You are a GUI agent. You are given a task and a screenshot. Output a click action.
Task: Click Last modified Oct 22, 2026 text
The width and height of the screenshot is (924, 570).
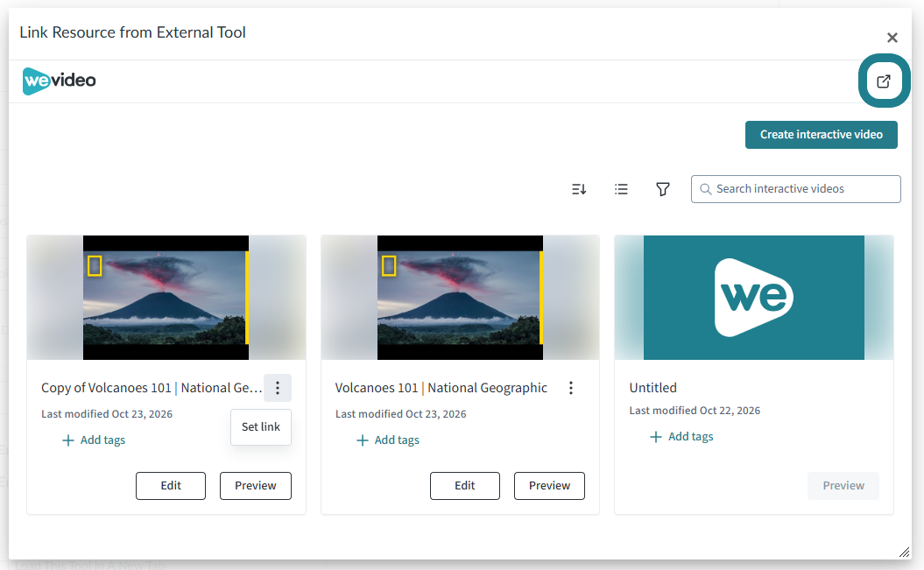coord(695,411)
